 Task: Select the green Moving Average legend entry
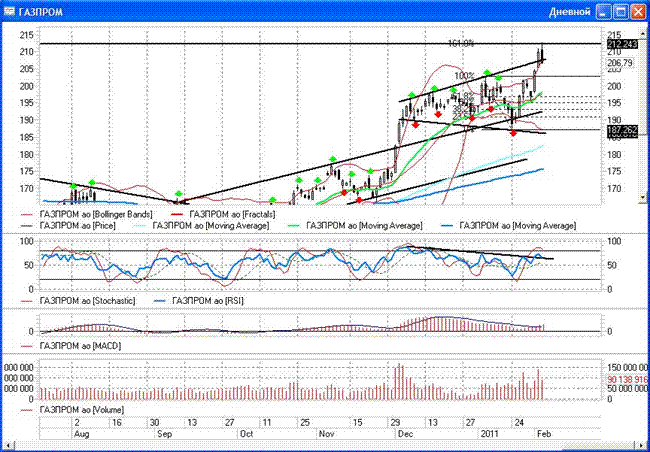pyautogui.click(x=354, y=226)
